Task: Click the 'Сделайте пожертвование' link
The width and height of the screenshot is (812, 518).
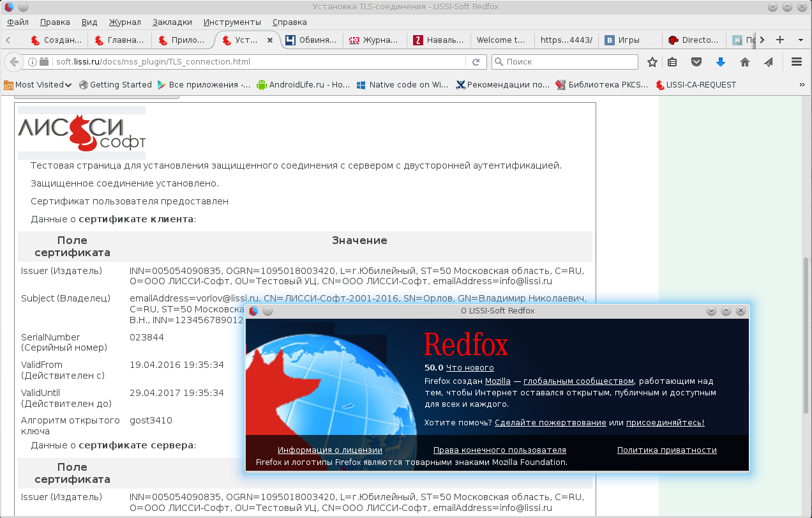Action: click(550, 423)
